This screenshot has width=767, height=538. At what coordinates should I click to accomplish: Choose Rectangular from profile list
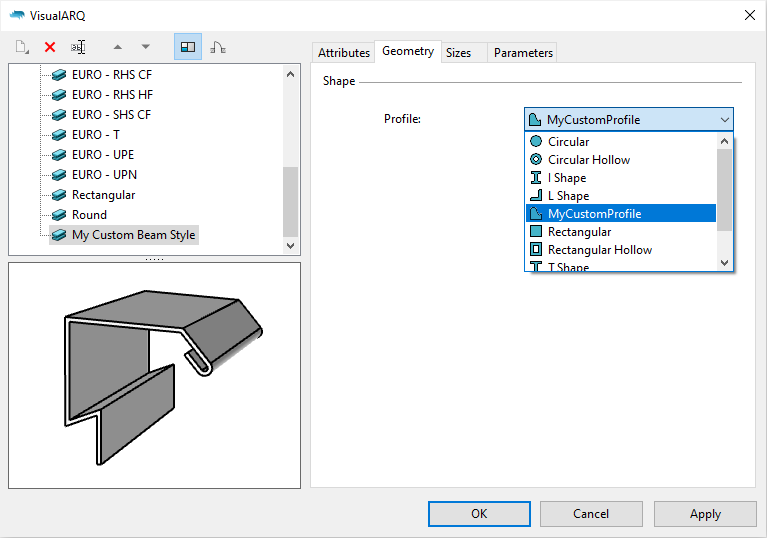pyautogui.click(x=621, y=231)
